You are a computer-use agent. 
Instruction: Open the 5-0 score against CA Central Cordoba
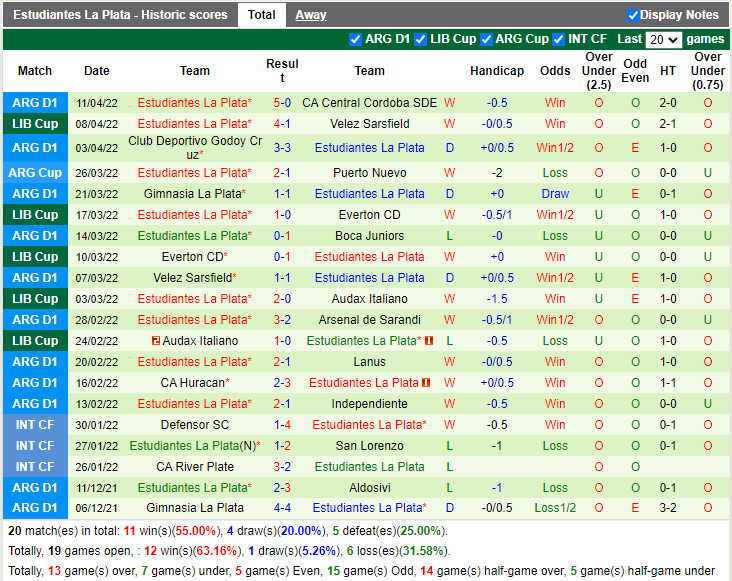[x=282, y=103]
